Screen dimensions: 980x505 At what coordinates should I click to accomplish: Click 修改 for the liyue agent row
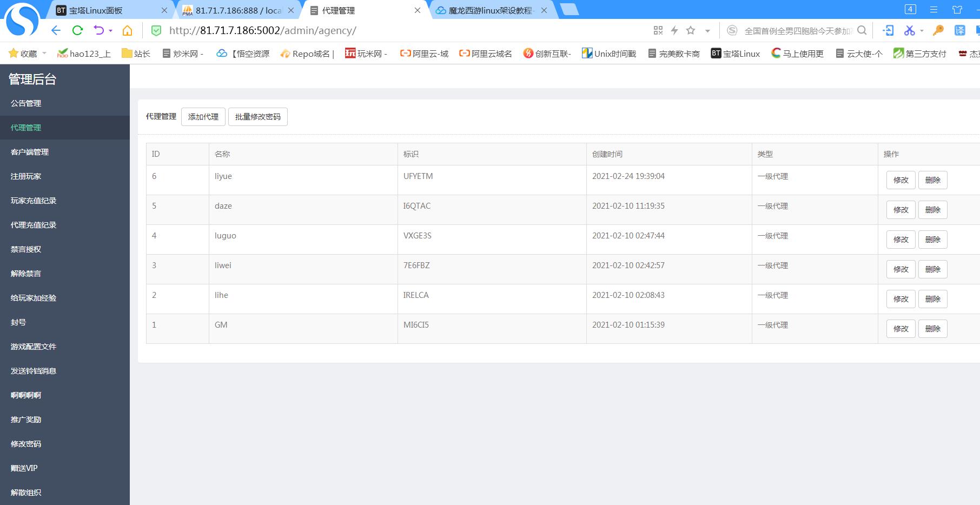[x=900, y=180]
